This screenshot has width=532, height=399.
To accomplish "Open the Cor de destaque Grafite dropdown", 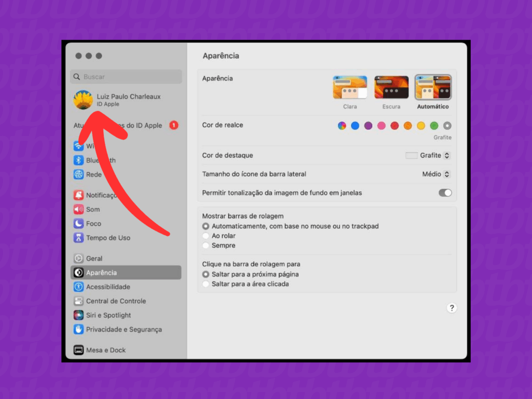I will coord(428,156).
